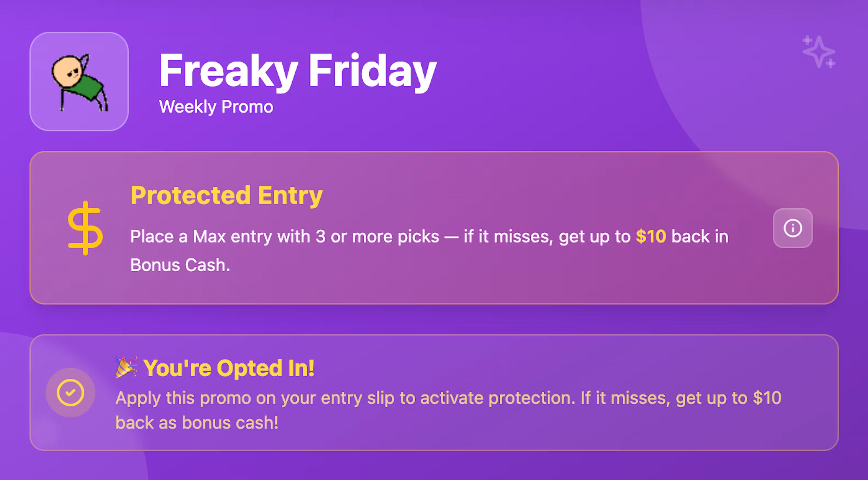The width and height of the screenshot is (868, 480).
Task: Click the "back as bonus cash!" line
Action: (x=197, y=423)
